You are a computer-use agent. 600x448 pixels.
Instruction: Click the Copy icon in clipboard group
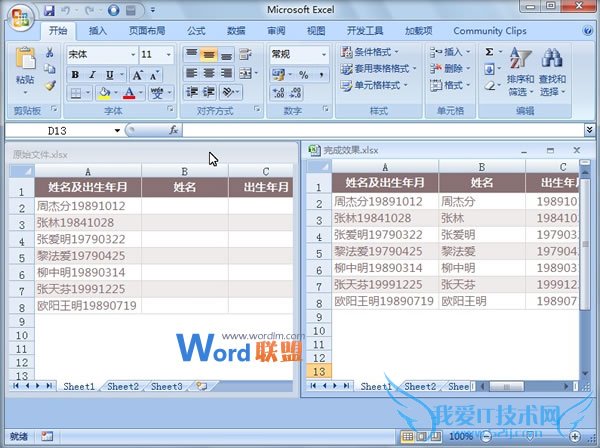point(49,69)
